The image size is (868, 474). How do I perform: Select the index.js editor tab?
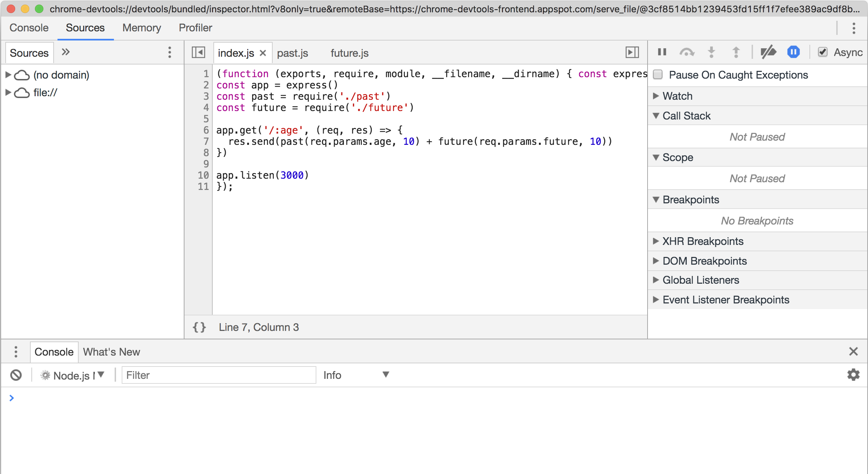(236, 53)
